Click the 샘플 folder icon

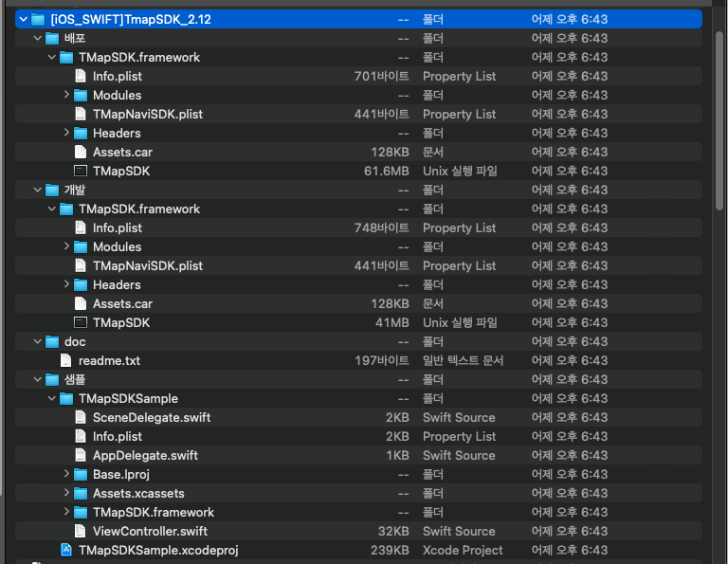tap(52, 380)
